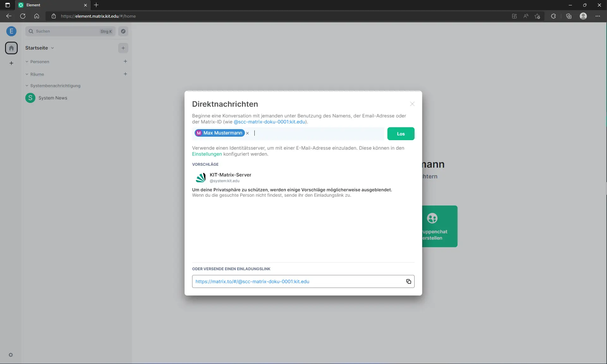Select KIT-Matrix-Server suggestion
Image resolution: width=607 pixels, height=364 pixels.
pos(230,177)
